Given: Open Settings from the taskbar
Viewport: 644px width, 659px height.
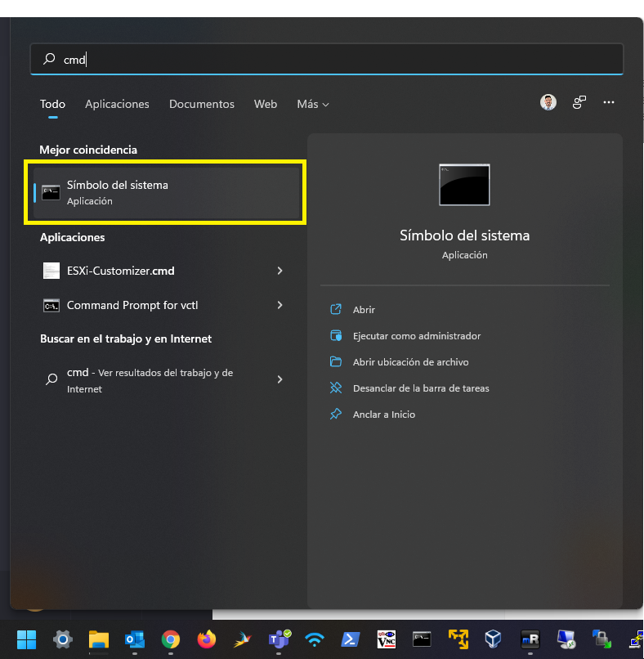Looking at the screenshot, I should [63, 639].
